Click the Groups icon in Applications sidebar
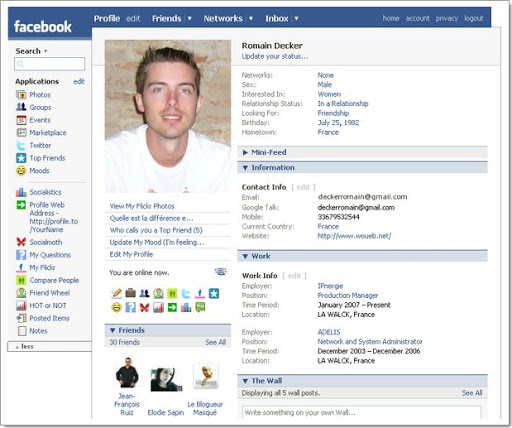Screen dimensions: 512x428 pyautogui.click(x=21, y=107)
